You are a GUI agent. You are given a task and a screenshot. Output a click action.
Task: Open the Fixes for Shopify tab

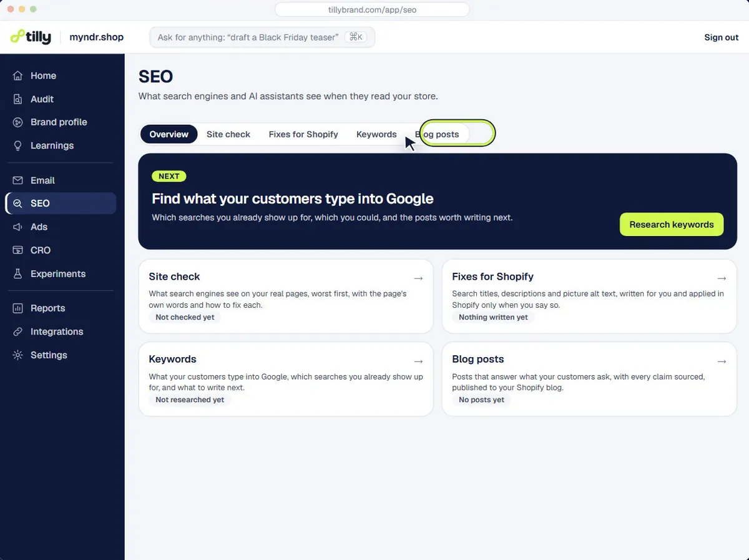click(303, 134)
